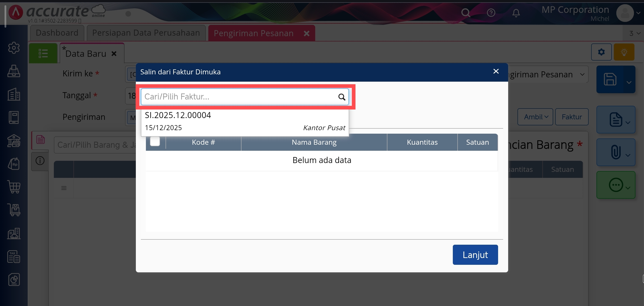The width and height of the screenshot is (644, 306).
Task: Click the search magnifier in Cari/Pilih Faktur field
Action: click(x=342, y=97)
